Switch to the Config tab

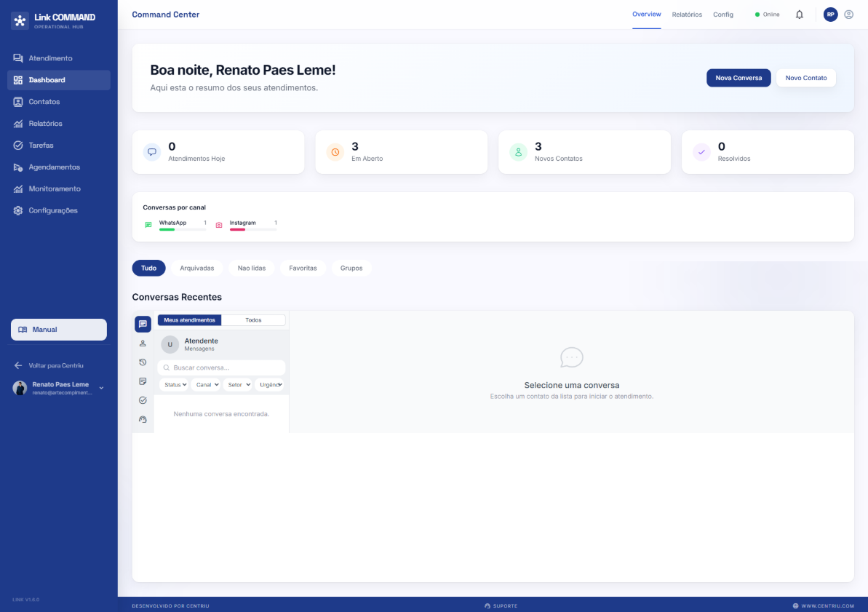pos(723,15)
